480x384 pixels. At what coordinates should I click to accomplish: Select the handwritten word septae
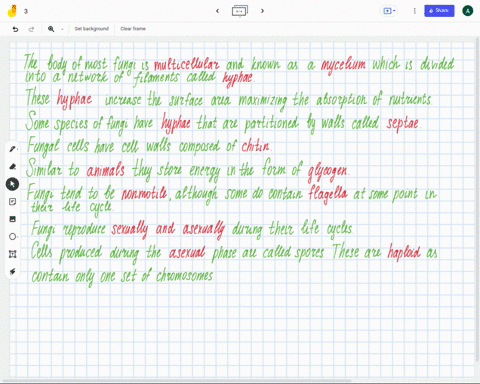[403, 124]
